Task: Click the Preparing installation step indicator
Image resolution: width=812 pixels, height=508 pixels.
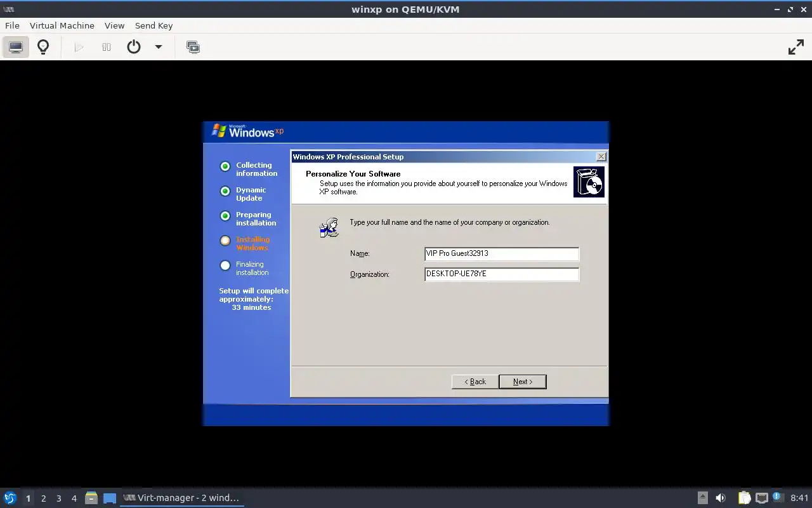Action: coord(225,216)
